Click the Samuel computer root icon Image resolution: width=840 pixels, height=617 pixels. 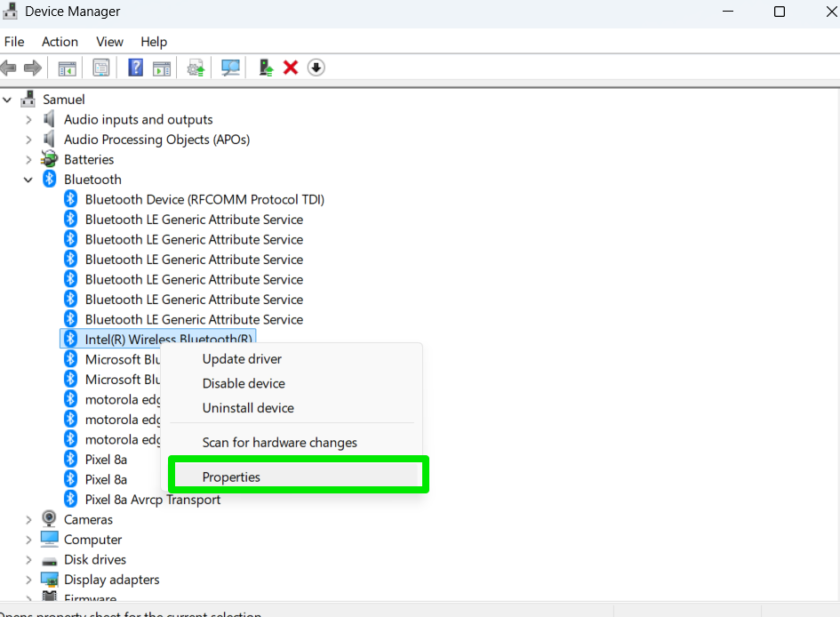[28, 99]
